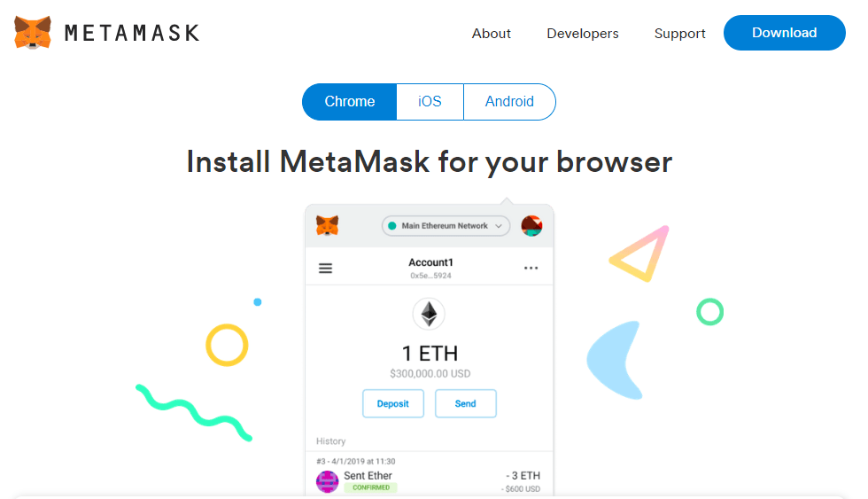Click the - 3 ETH amount

pos(523,476)
